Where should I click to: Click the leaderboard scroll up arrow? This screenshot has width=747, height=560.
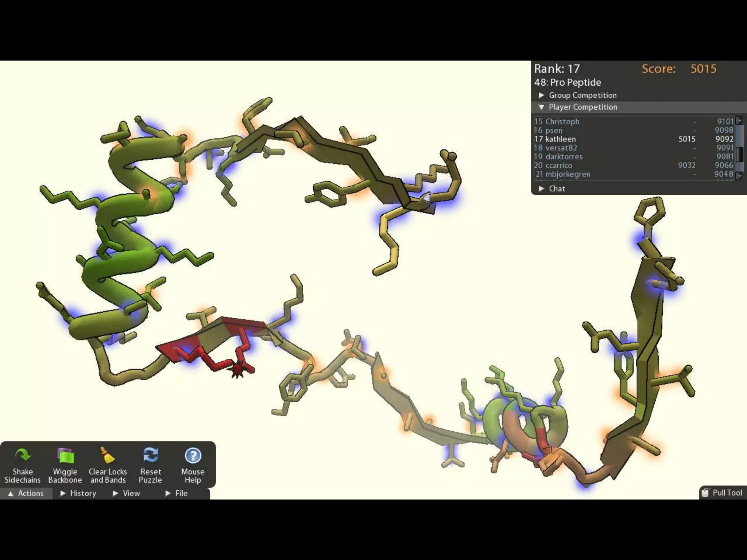[x=739, y=121]
